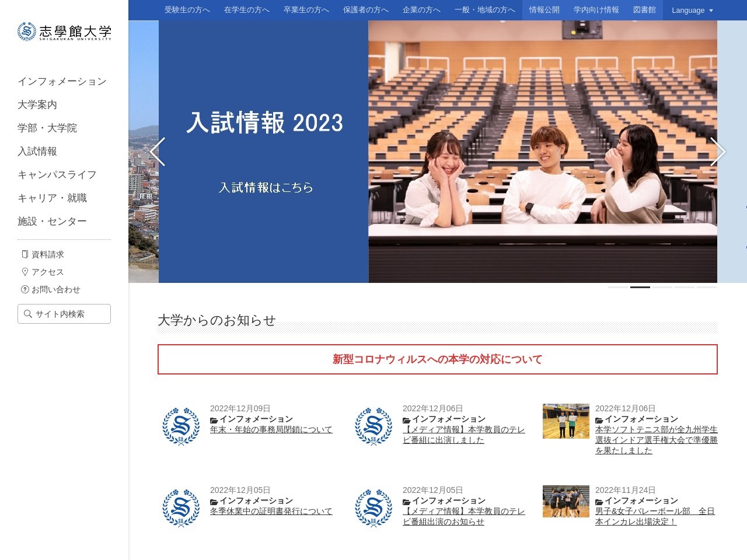The image size is (747, 560).
Task: Open インフォメーション in the sidebar
Action: tap(62, 81)
